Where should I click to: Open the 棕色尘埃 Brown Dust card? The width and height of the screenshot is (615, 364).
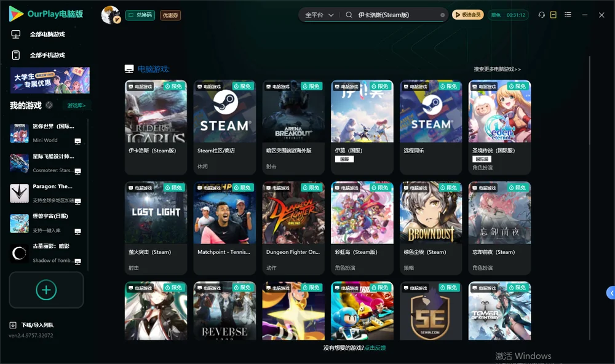[x=430, y=228]
